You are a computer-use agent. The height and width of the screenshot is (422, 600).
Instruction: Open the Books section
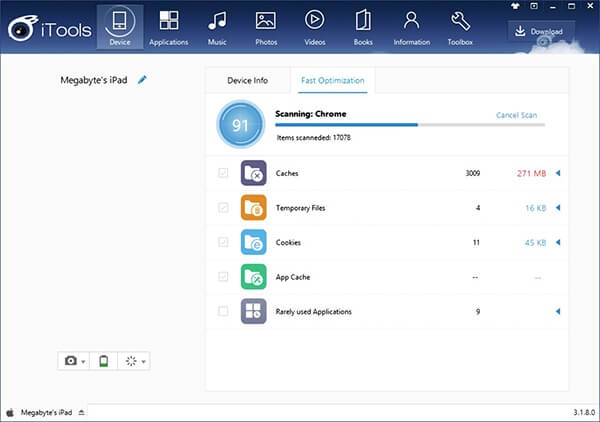click(x=363, y=27)
